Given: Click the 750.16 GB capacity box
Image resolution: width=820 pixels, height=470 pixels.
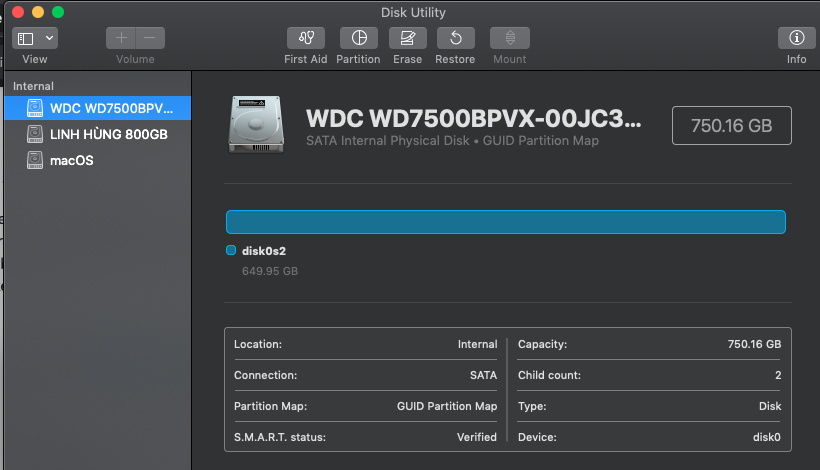Looking at the screenshot, I should 732,125.
